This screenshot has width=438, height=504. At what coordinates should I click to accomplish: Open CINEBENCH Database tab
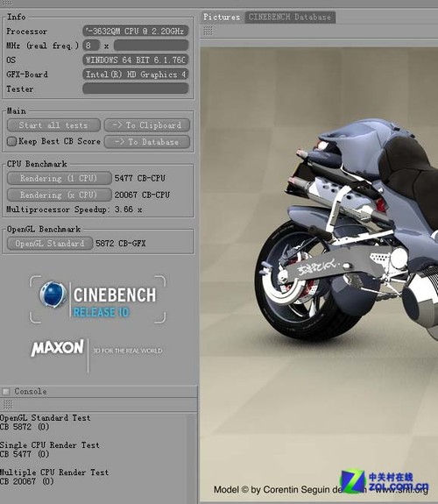pyautogui.click(x=290, y=17)
